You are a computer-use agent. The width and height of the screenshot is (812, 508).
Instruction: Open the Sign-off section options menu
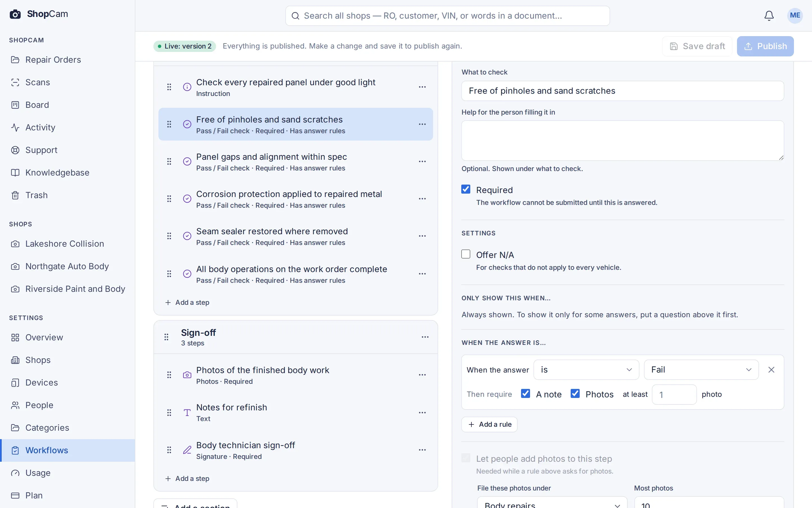[425, 337]
